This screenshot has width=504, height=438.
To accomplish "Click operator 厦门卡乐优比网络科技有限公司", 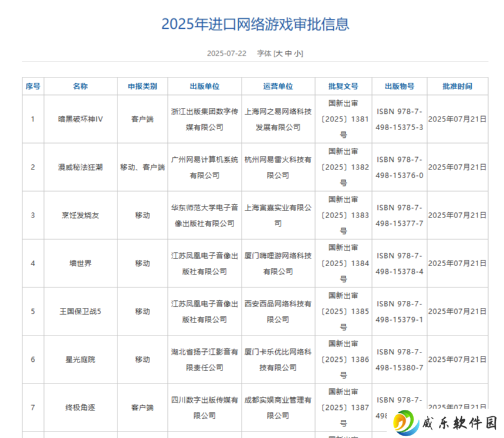I will [278, 360].
